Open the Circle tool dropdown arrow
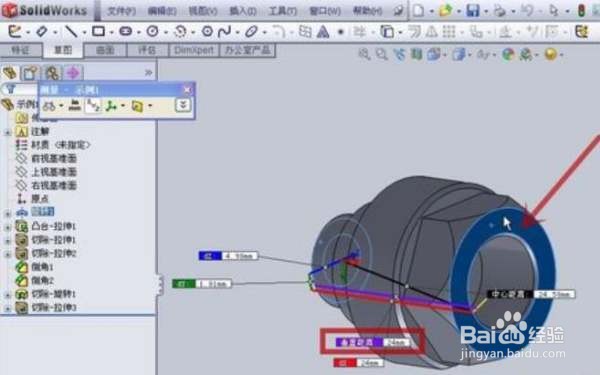 [x=165, y=32]
